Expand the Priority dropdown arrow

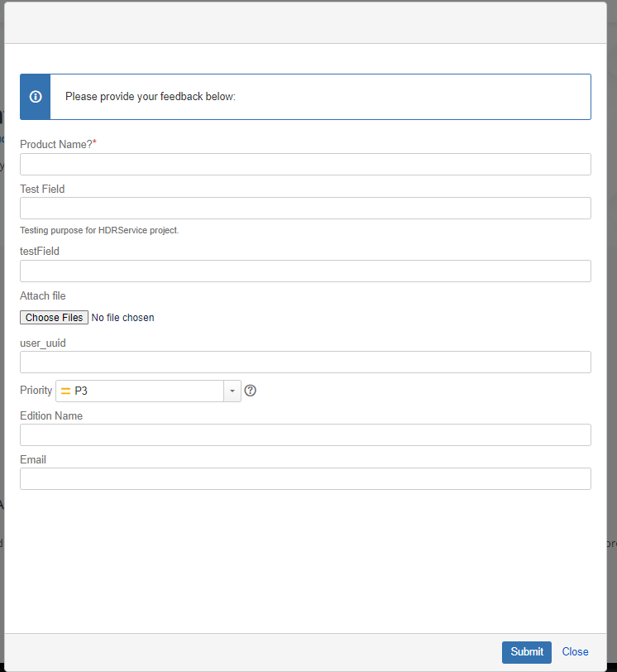coord(232,391)
